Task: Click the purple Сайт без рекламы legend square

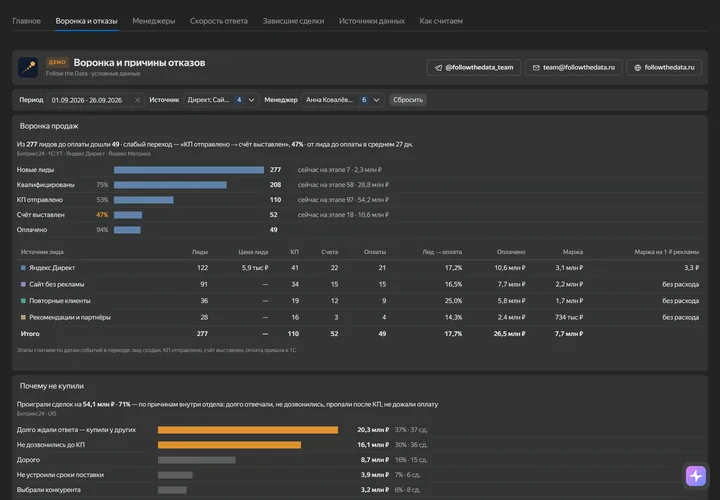Action: coord(23,284)
